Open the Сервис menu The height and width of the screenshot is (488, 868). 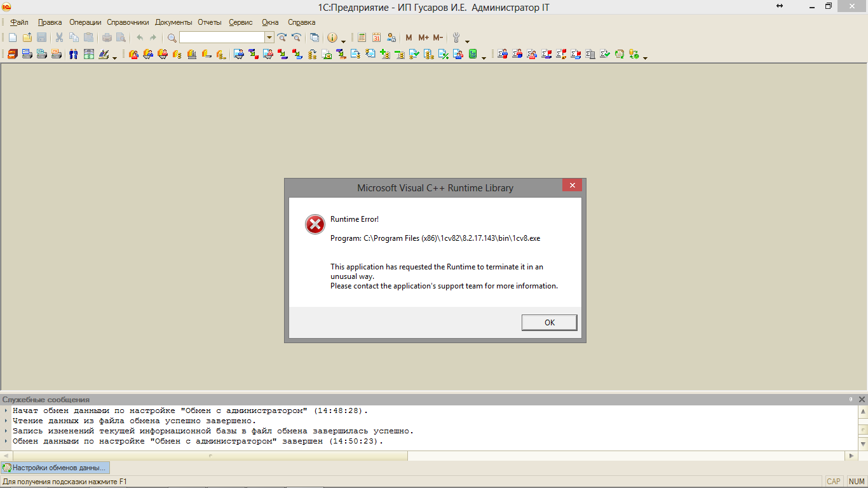coord(241,22)
